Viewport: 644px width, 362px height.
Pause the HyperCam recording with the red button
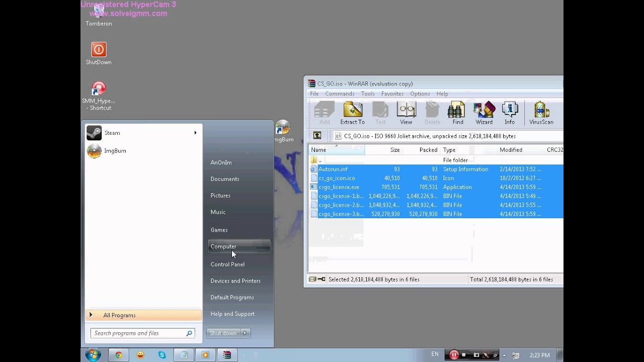(x=454, y=355)
